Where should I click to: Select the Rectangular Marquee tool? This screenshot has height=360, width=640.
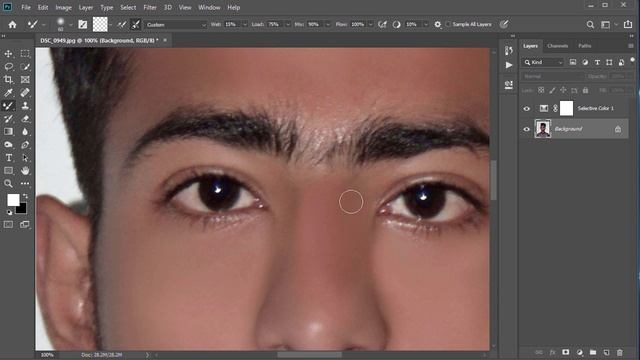pyautogui.click(x=25, y=53)
